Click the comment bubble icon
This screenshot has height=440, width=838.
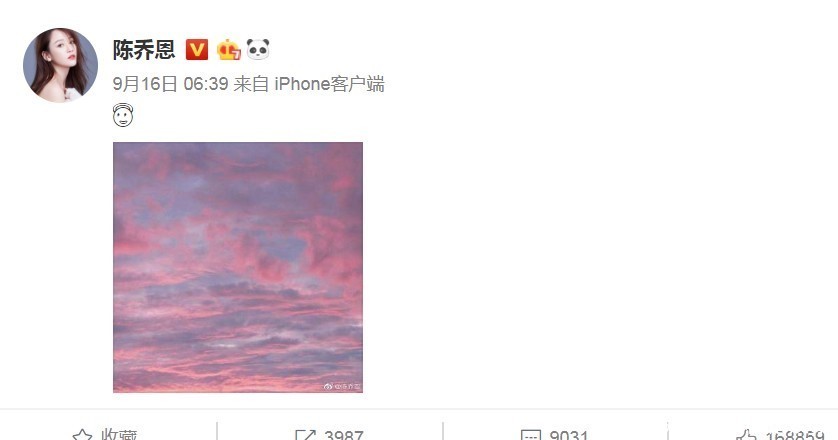point(530,435)
